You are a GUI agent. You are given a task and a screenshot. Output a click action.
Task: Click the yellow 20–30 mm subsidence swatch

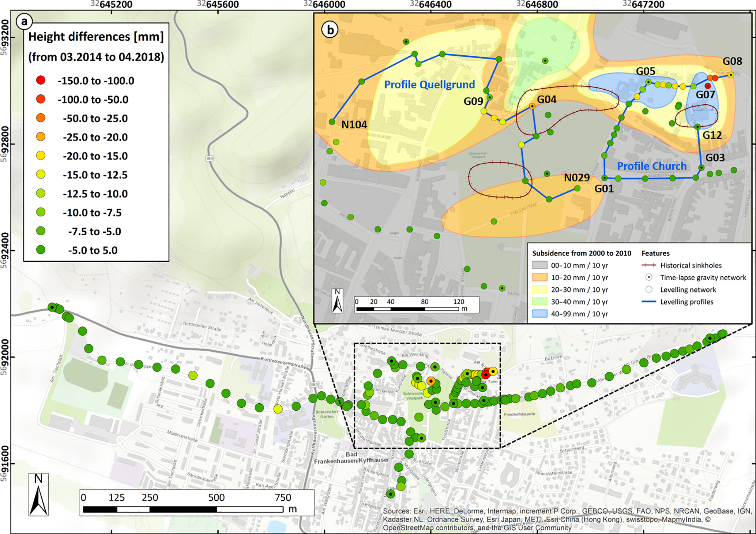[539, 290]
